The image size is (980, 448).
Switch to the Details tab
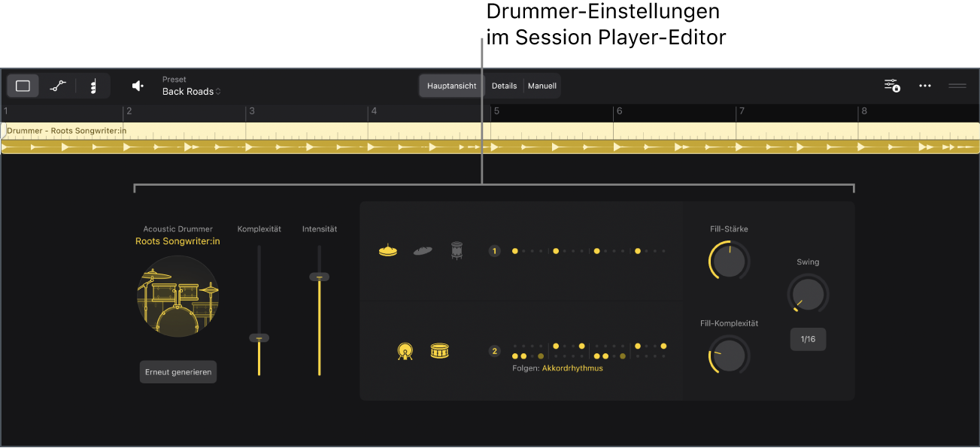click(504, 86)
